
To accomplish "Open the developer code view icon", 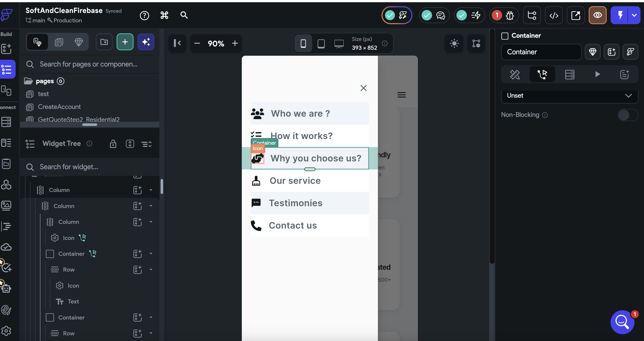I will tap(554, 16).
